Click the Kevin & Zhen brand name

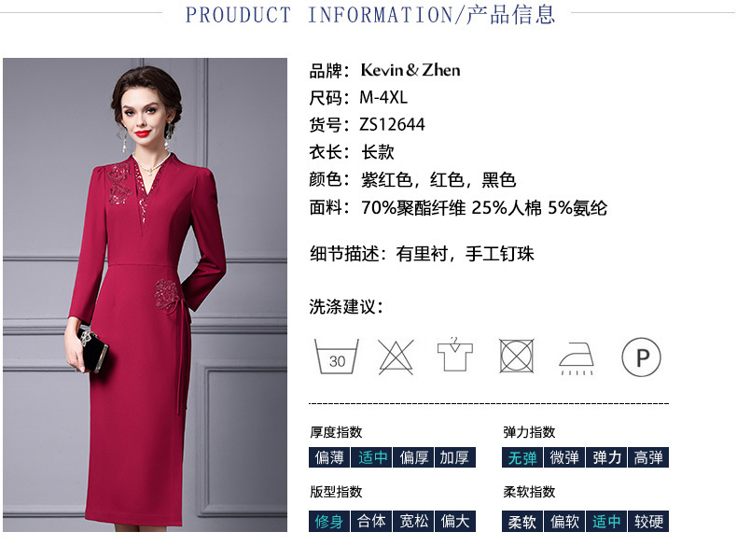click(410, 70)
